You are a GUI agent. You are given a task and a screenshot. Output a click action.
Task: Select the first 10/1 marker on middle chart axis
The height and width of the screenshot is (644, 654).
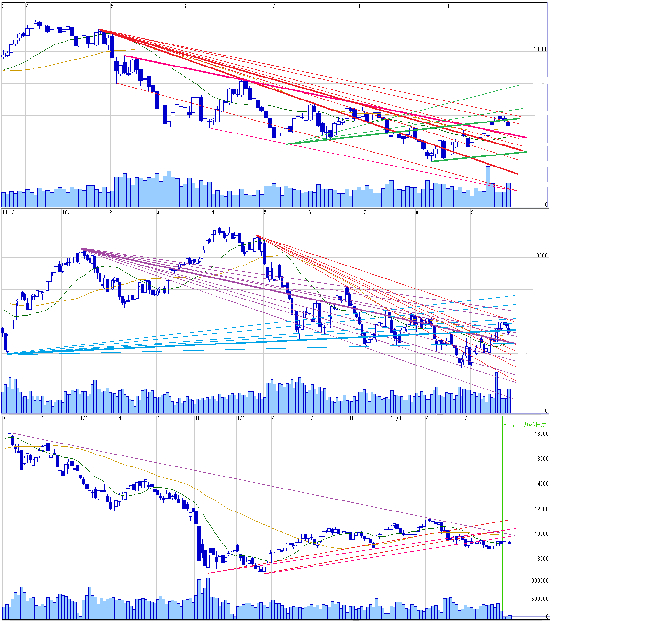68,212
